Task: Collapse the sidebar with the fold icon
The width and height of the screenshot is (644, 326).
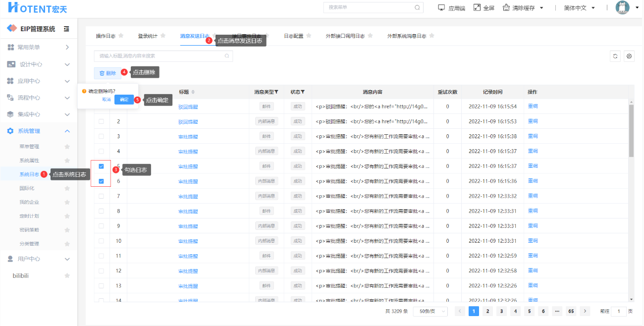Action: (x=66, y=29)
